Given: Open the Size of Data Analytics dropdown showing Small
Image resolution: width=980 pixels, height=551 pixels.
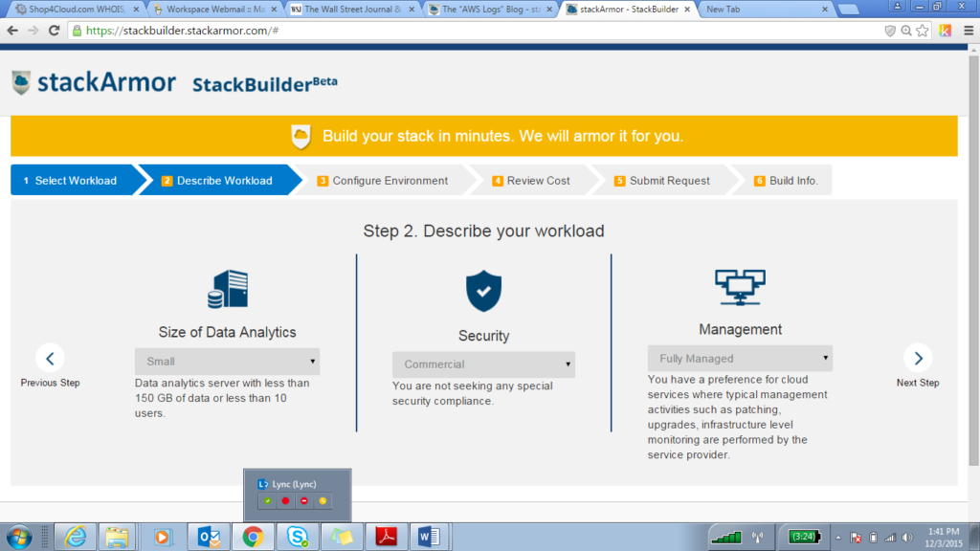Looking at the screenshot, I should coord(227,362).
